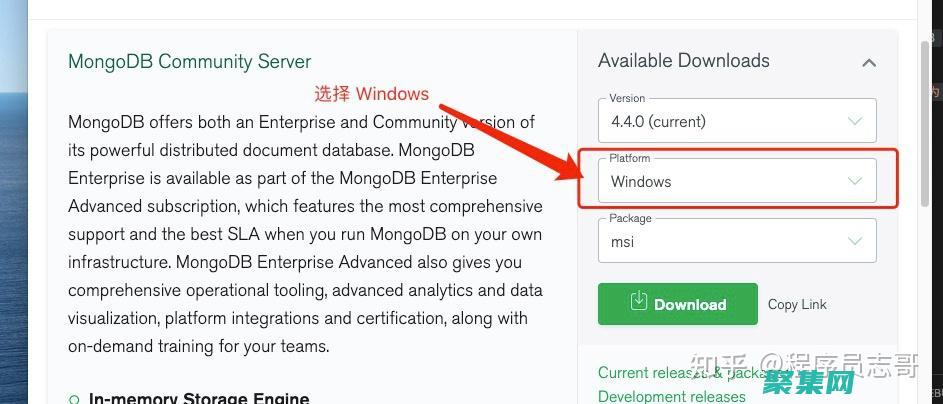This screenshot has height=404, width=943.
Task: Click the In-memory Storage Engine bullet text
Action: point(199,398)
